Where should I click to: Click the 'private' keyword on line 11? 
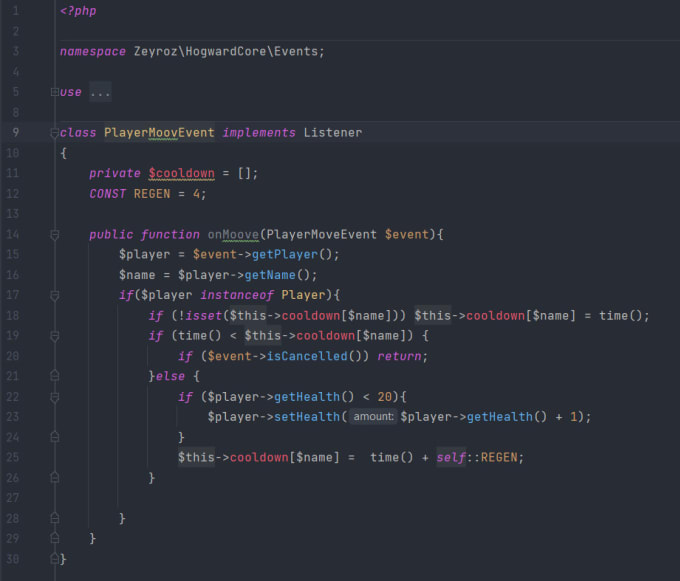(x=115, y=173)
